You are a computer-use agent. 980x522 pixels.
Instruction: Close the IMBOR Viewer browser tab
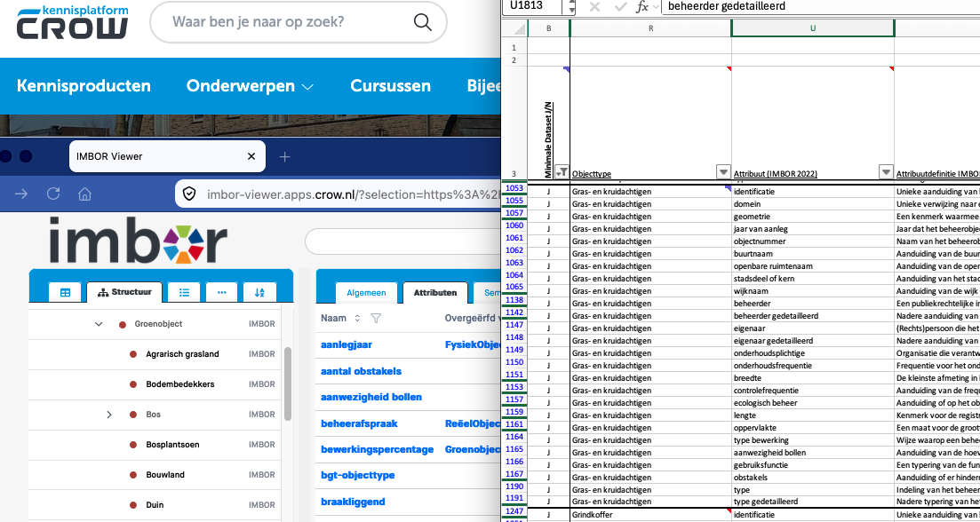tap(251, 157)
